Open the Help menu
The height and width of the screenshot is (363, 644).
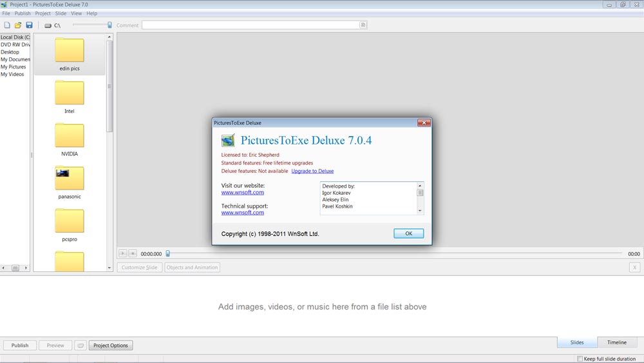91,13
